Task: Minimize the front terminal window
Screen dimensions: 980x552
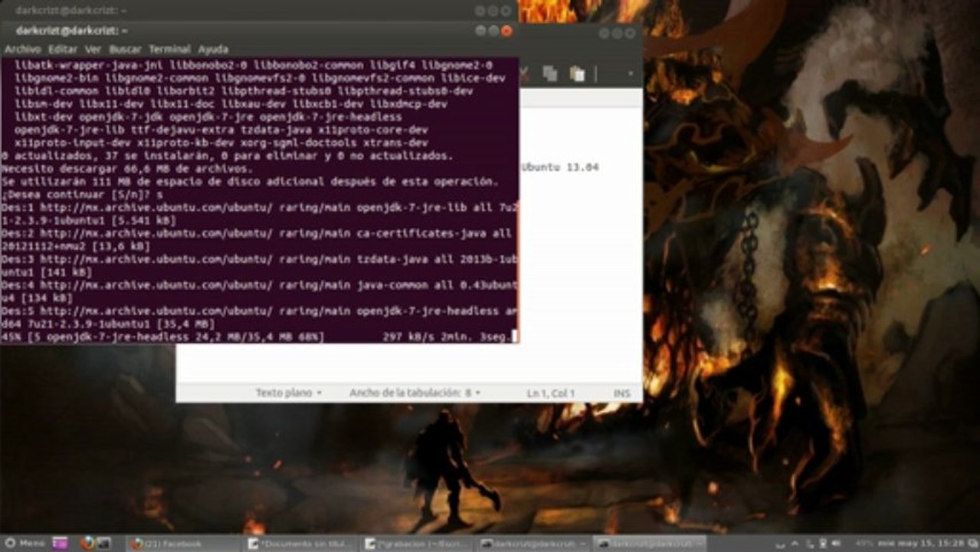Action: (x=480, y=31)
